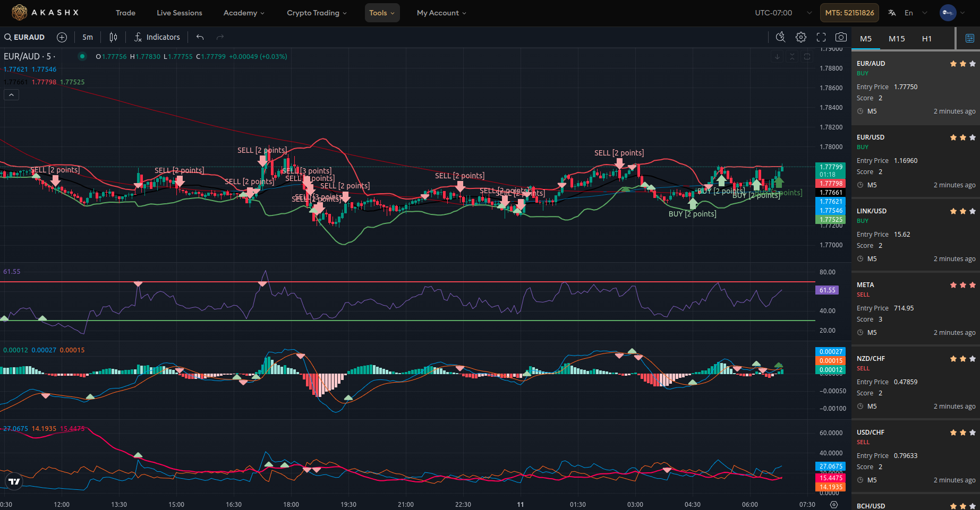The width and height of the screenshot is (980, 510).
Task: Expand the Tools menu dropdown
Action: click(382, 13)
